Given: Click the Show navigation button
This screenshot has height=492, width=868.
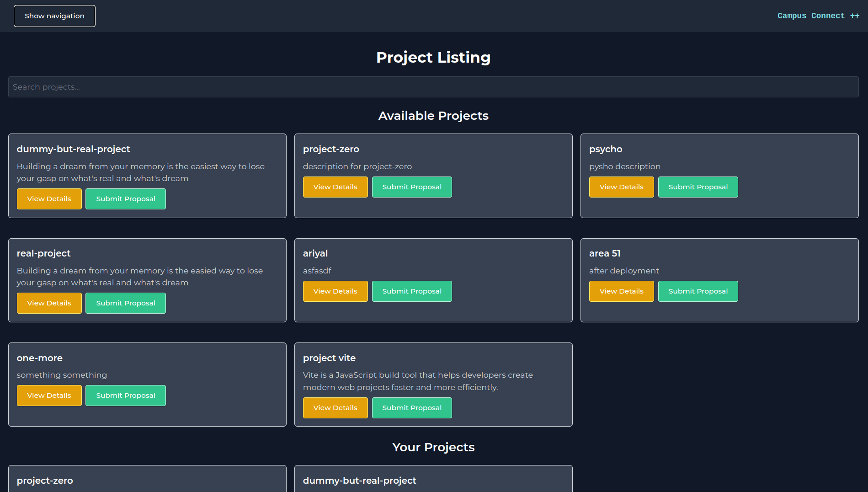Looking at the screenshot, I should pyautogui.click(x=54, y=16).
